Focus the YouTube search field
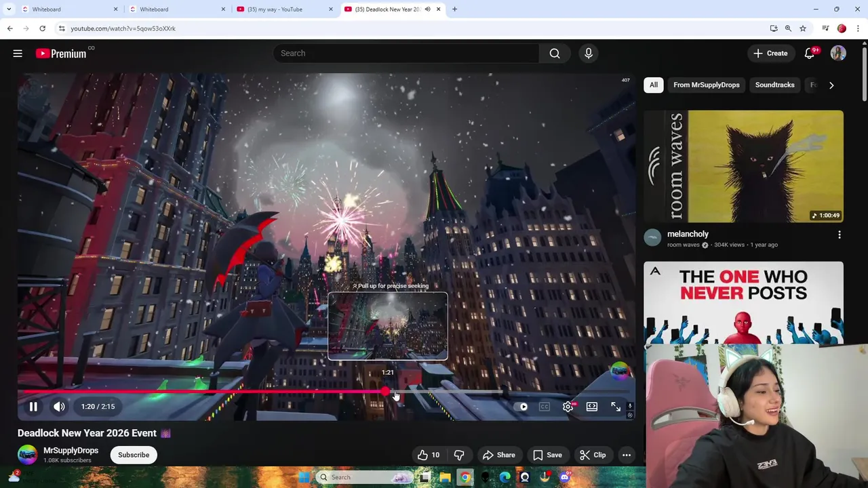 tap(406, 54)
